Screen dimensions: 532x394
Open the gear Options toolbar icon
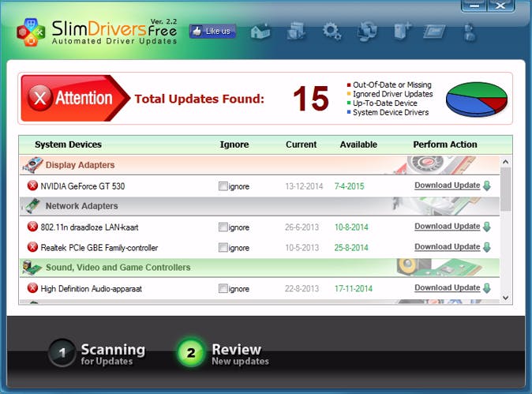point(332,32)
